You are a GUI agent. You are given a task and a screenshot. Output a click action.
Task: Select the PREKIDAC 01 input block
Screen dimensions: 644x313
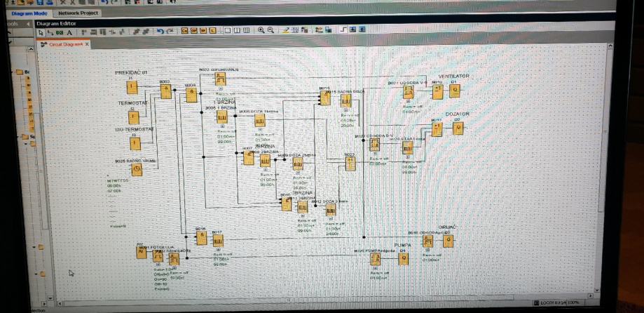click(x=132, y=87)
